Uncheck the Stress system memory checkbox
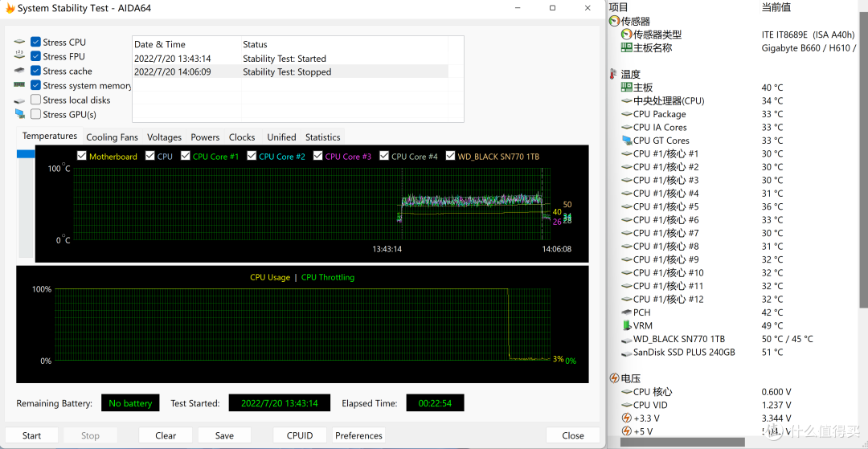 pos(35,85)
